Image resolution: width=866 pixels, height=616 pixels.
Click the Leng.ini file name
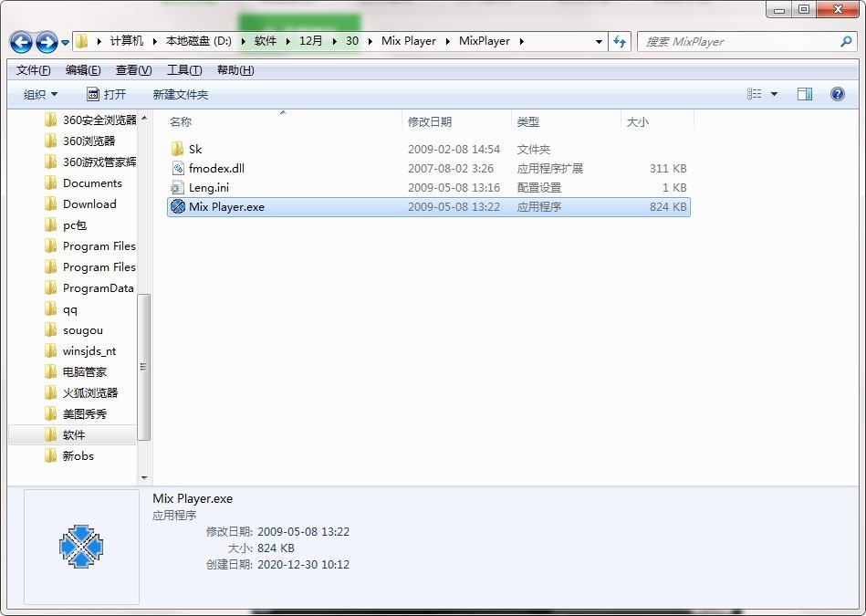(x=209, y=188)
